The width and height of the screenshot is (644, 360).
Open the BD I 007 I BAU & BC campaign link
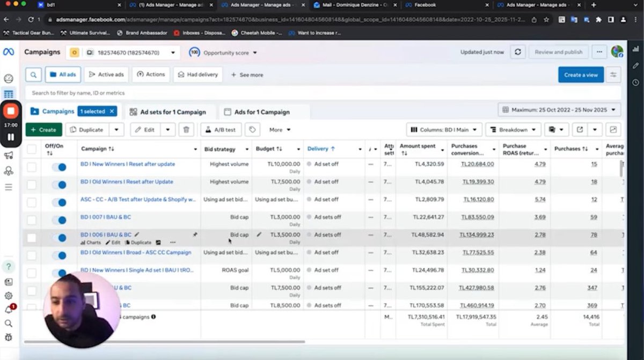pos(106,217)
